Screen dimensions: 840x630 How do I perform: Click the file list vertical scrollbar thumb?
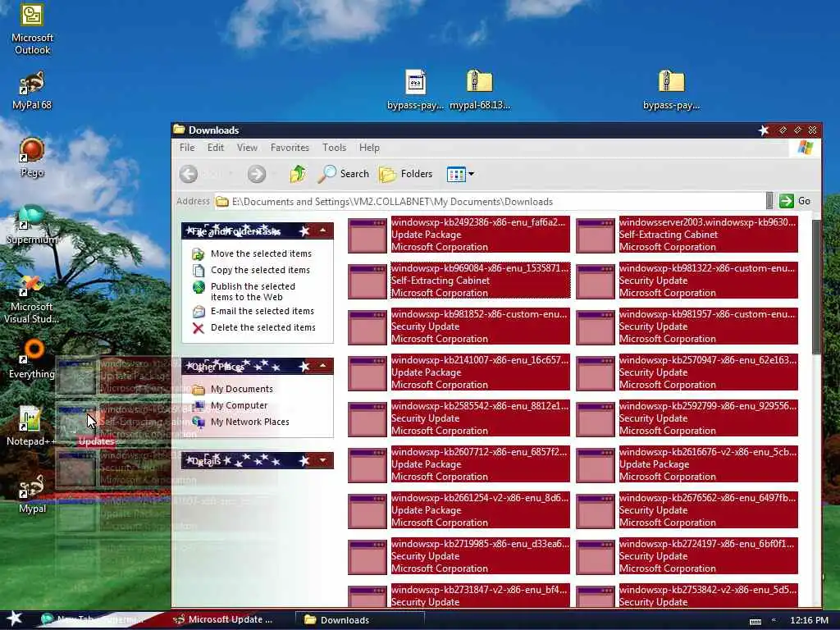(x=816, y=286)
